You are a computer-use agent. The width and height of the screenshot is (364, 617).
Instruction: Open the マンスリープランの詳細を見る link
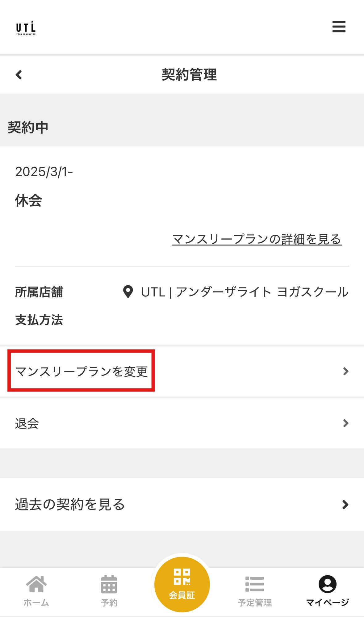(x=257, y=239)
